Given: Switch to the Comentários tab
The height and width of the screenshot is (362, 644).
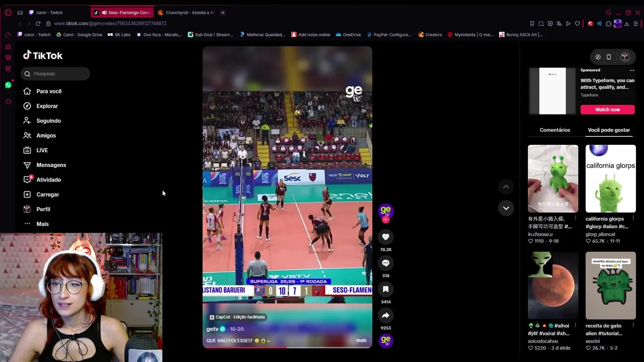Looking at the screenshot, I should 555,130.
